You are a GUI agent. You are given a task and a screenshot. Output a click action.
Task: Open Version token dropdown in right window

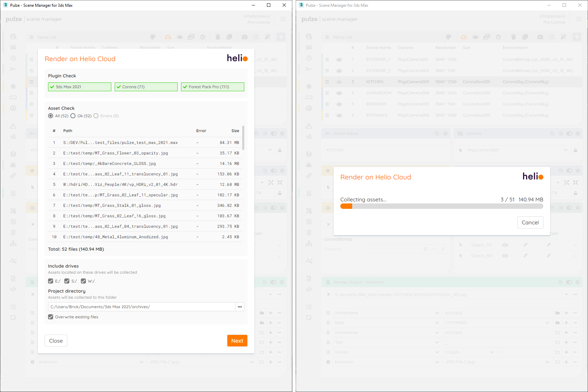386,352
